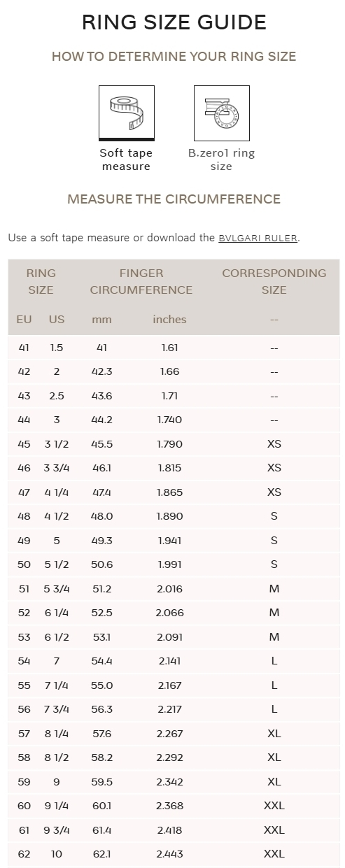This screenshot has width=345, height=868.
Task: Click the Measure the Circumference heading
Action: click(174, 199)
